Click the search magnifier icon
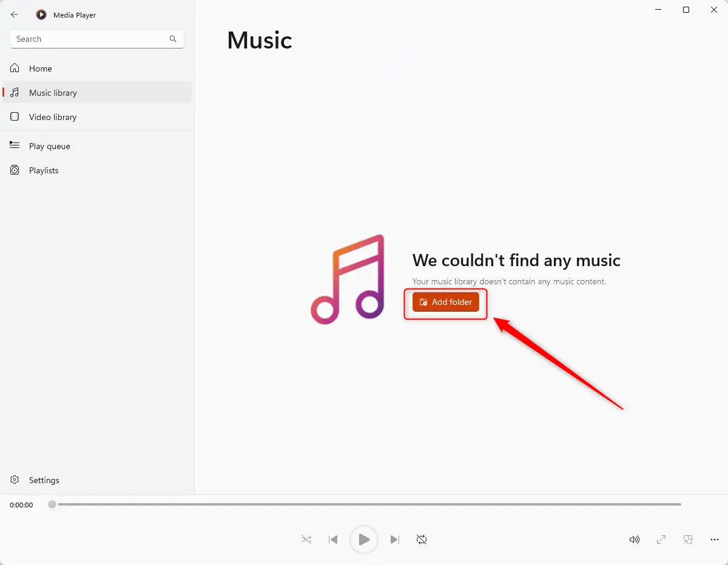Screen dimensions: 728x565 [x=173, y=39]
